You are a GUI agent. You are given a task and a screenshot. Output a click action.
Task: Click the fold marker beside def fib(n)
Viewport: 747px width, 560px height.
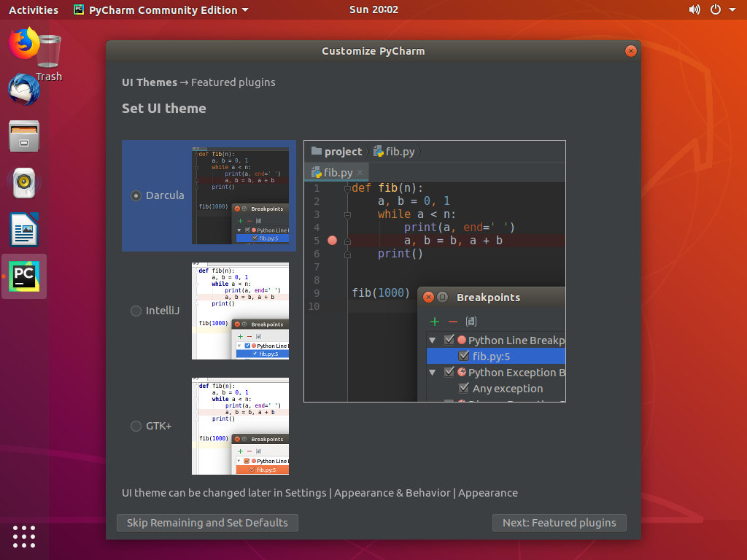pos(347,189)
